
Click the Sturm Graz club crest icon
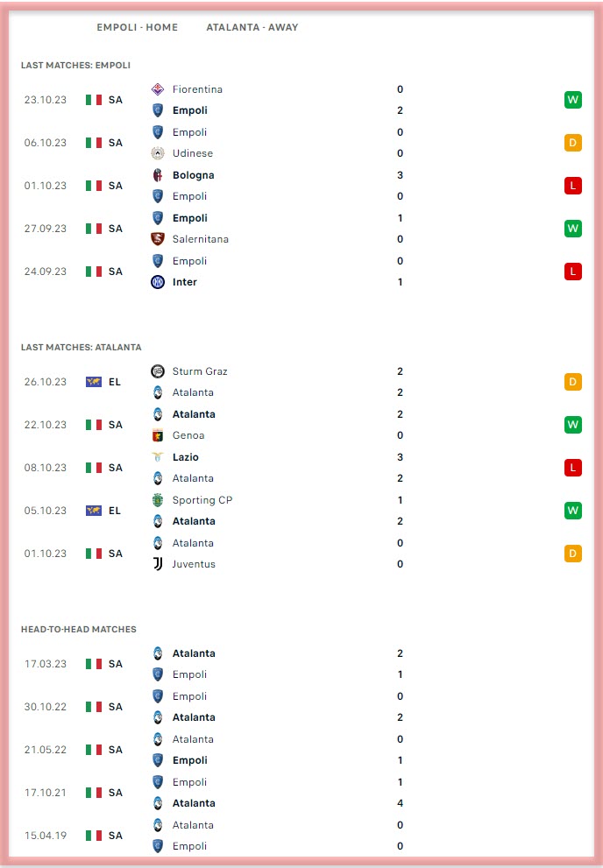158,371
